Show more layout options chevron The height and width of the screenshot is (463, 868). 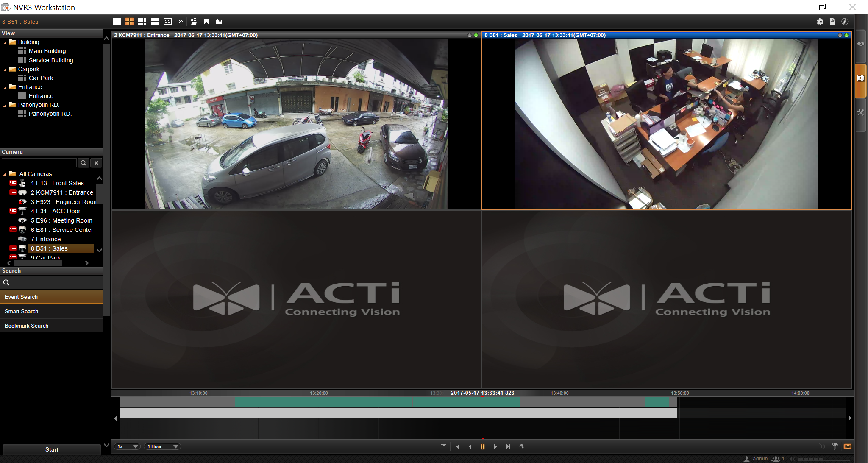pyautogui.click(x=181, y=22)
